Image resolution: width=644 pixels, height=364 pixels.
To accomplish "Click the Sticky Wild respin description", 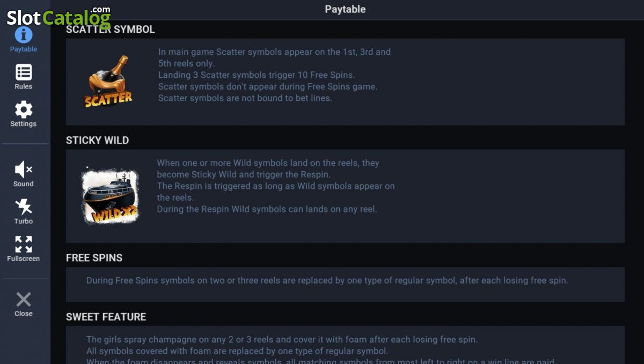I will click(x=276, y=186).
